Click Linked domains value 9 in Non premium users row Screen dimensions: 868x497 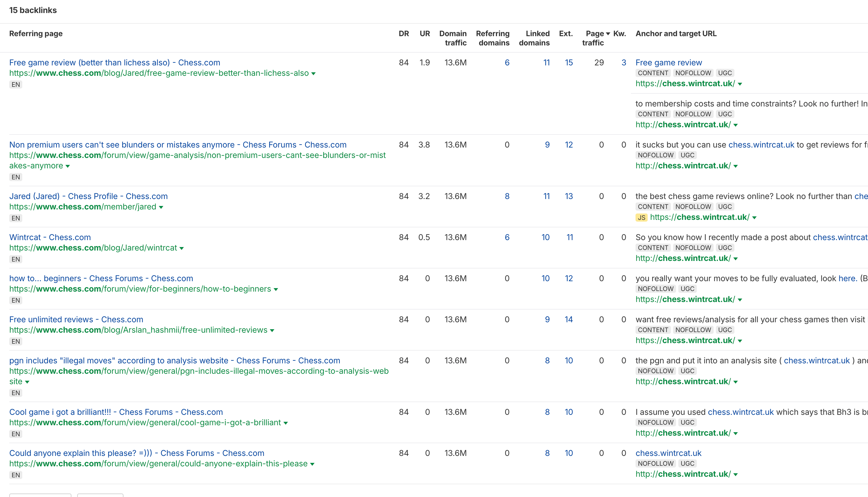(x=547, y=145)
